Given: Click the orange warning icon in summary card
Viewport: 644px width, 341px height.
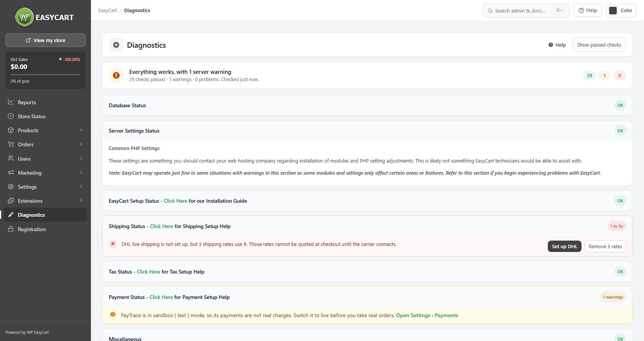Looking at the screenshot, I should (116, 75).
